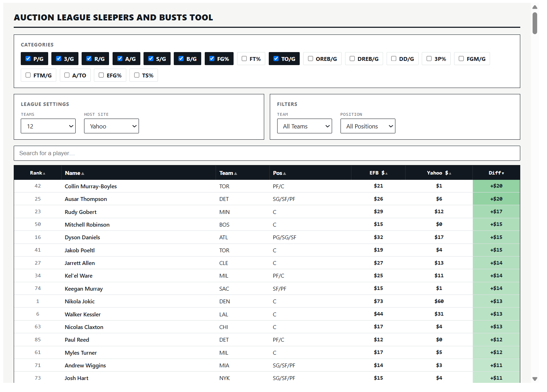
Task: Sort table by Diff column
Action: pyautogui.click(x=496, y=173)
